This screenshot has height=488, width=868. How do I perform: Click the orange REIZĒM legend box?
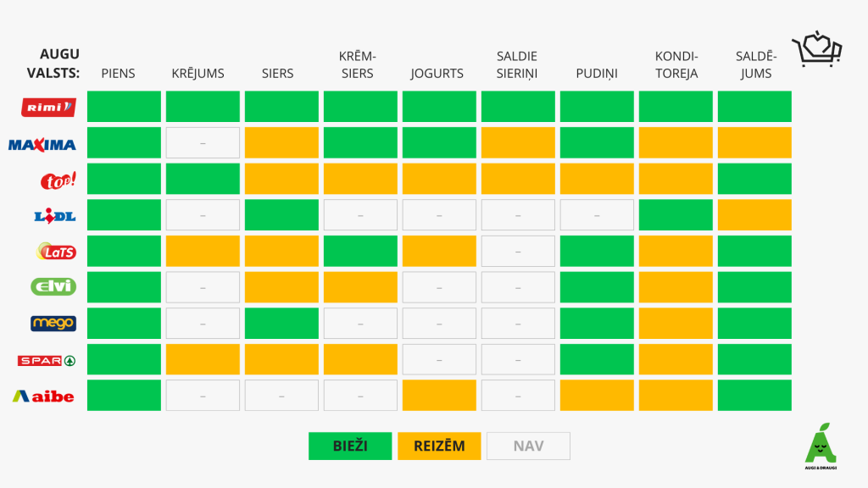tap(439, 446)
